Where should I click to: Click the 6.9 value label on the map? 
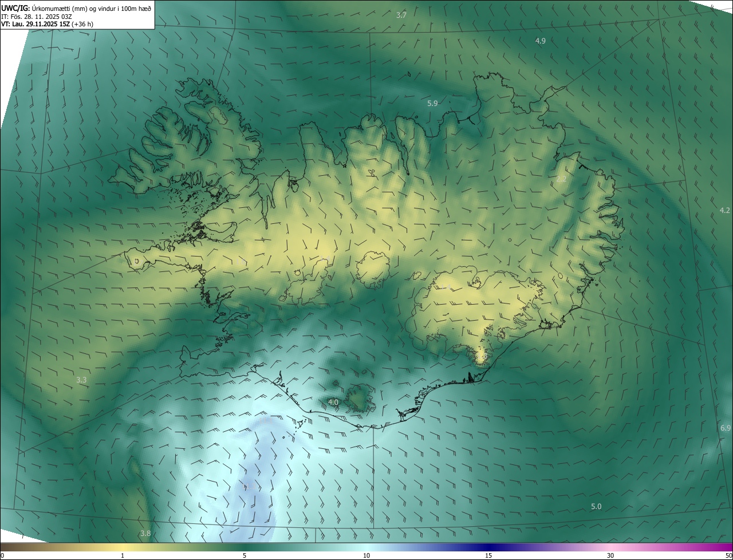(x=726, y=428)
